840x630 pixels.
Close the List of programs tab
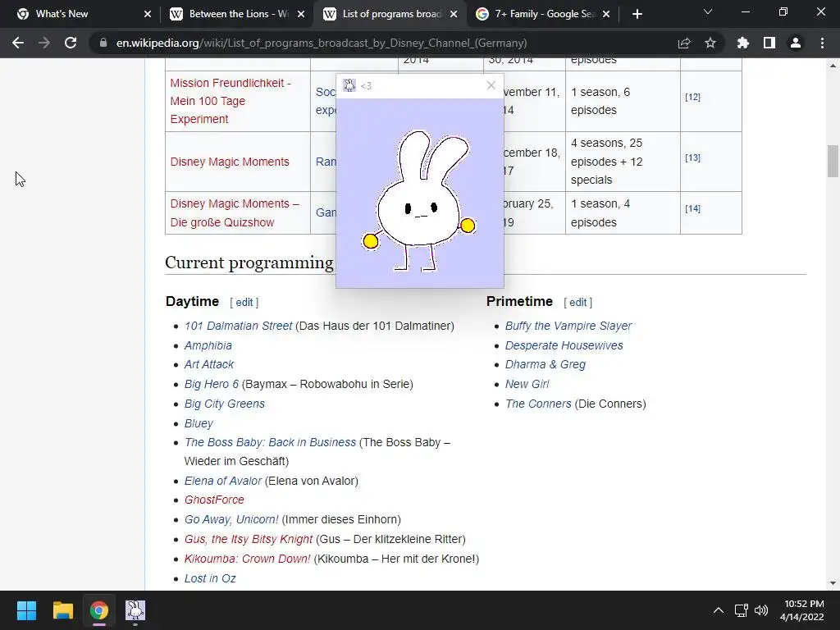coord(454,14)
